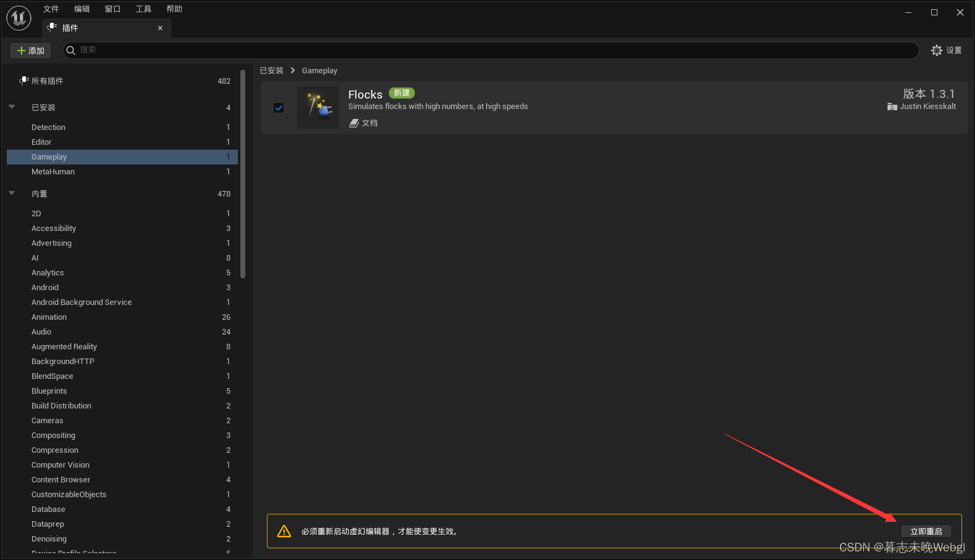The height and width of the screenshot is (560, 975).
Task: Select the MetaHuman category
Action: tap(122, 172)
